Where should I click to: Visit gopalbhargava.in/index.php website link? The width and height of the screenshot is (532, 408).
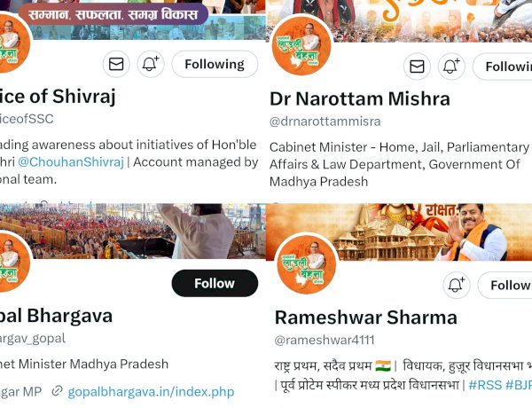pyautogui.click(x=151, y=392)
